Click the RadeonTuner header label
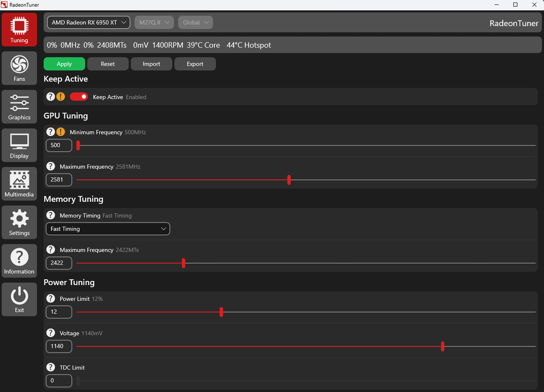Screen dimensions: 544x392 pyautogui.click(x=514, y=23)
